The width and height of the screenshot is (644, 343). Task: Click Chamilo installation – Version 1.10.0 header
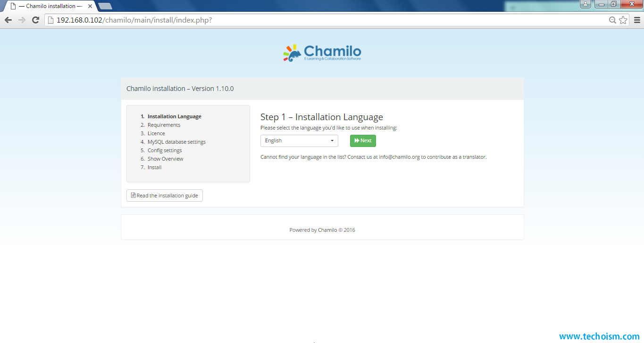(x=180, y=89)
